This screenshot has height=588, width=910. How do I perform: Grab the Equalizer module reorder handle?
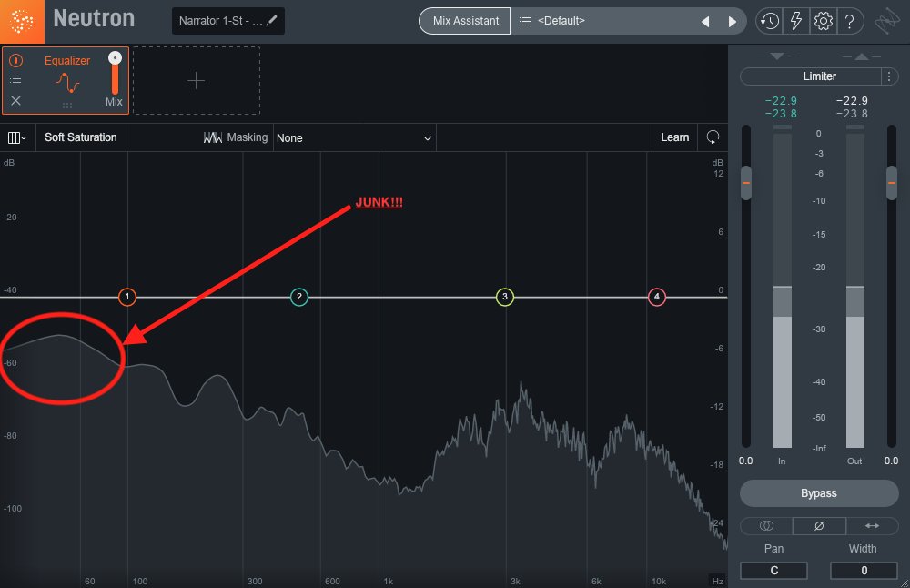[x=67, y=106]
